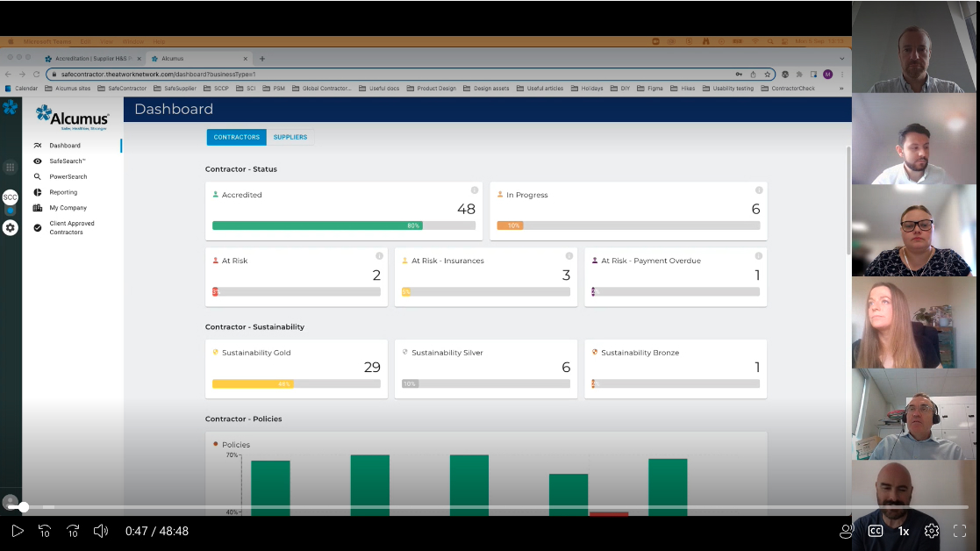Switch to the Suppliers tab
The width and height of the screenshot is (980, 551).
pyautogui.click(x=290, y=137)
